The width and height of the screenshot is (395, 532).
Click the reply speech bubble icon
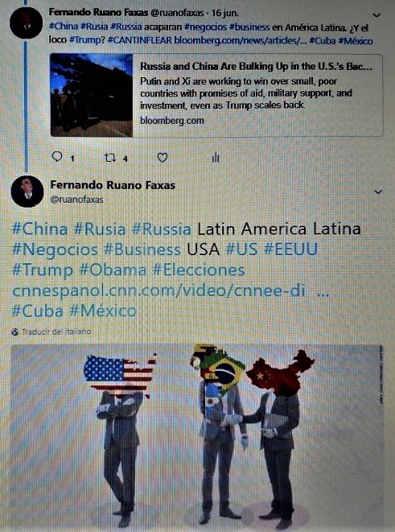[58, 157]
